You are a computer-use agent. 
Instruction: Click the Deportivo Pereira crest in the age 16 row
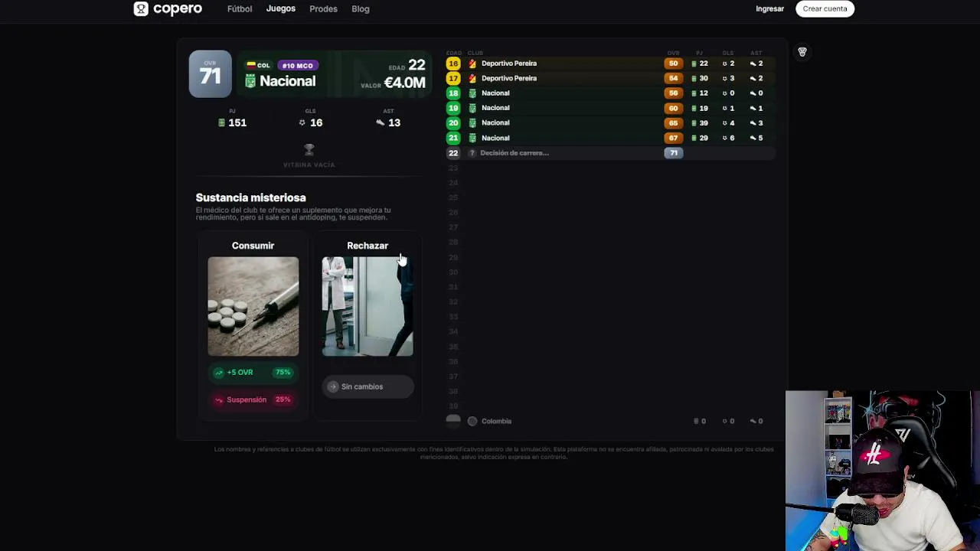click(x=472, y=64)
